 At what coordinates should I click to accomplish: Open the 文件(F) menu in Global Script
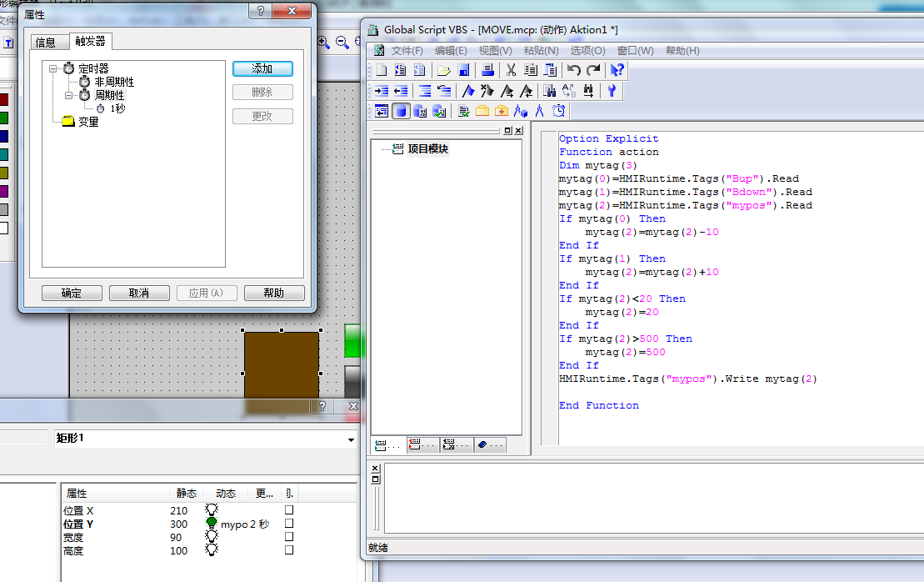[407, 51]
